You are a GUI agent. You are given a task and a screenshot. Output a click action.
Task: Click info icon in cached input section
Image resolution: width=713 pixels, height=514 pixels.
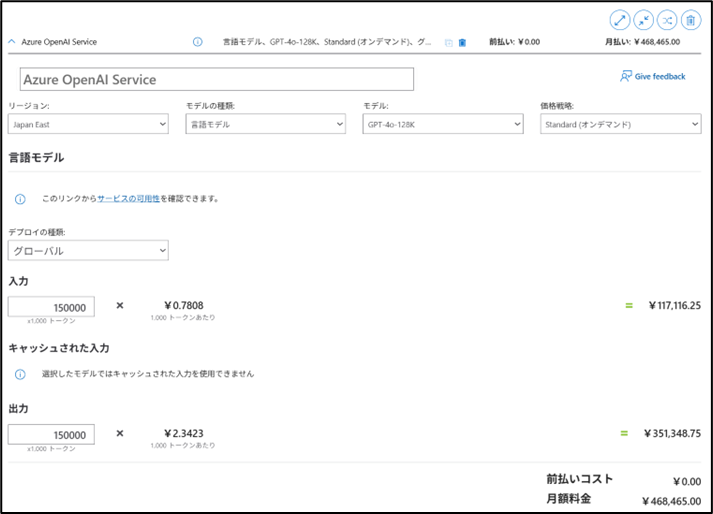[x=20, y=374]
